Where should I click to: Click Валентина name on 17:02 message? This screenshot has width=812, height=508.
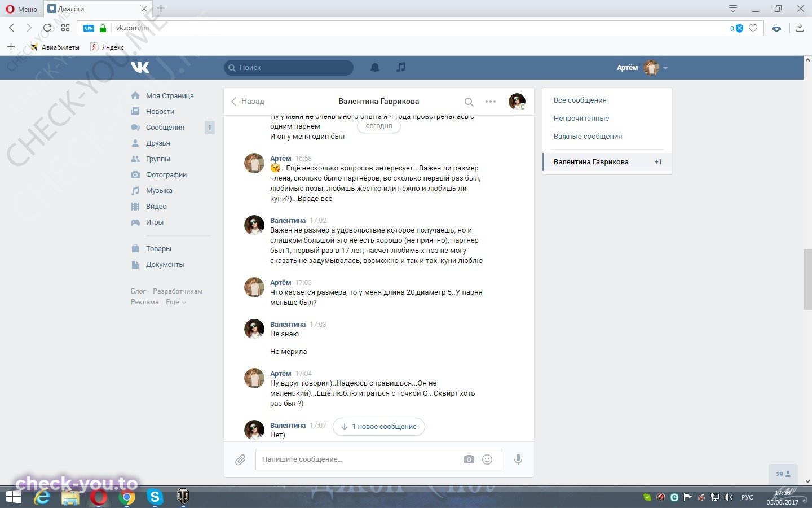[x=288, y=221]
